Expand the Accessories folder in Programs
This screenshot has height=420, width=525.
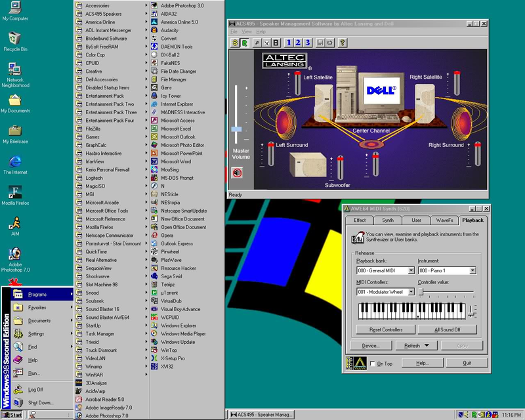[x=112, y=5]
